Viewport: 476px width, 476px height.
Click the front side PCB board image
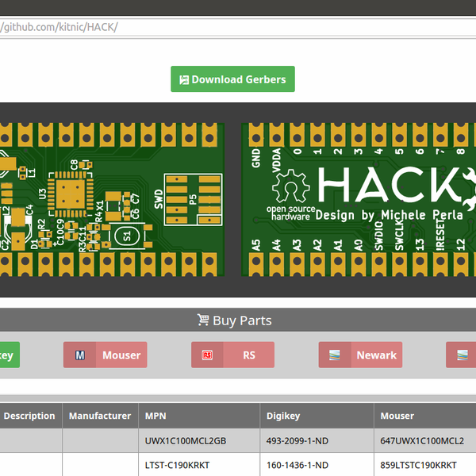tap(113, 199)
